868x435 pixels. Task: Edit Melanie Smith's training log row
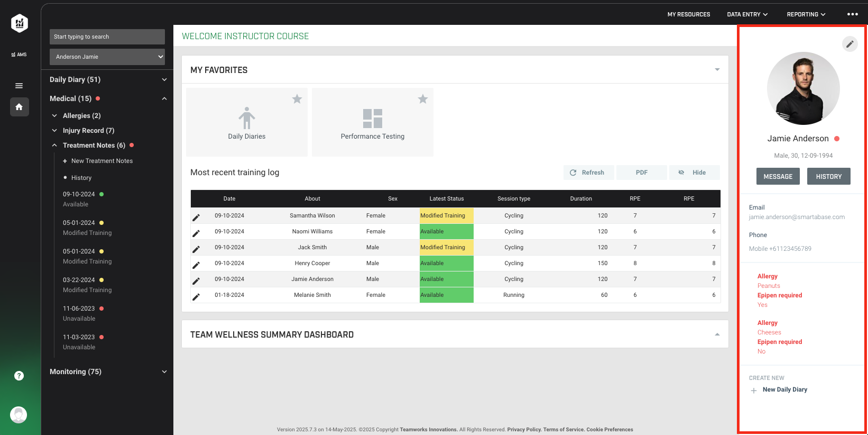click(x=196, y=296)
